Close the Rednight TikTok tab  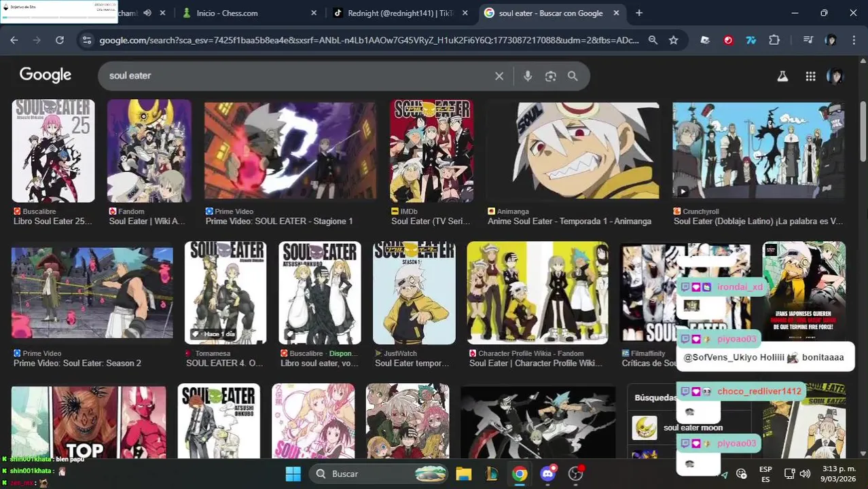[465, 13]
